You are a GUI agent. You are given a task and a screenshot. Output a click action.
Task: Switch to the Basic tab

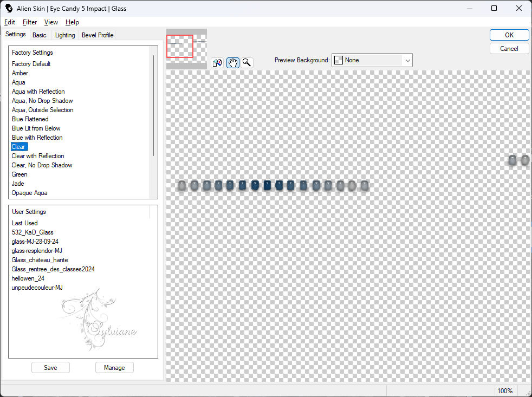[40, 35]
